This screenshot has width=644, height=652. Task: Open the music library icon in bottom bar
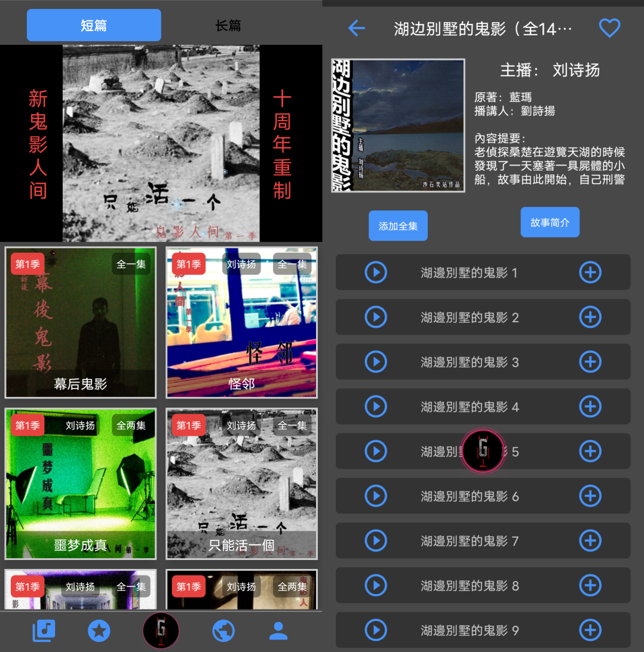coord(44,631)
